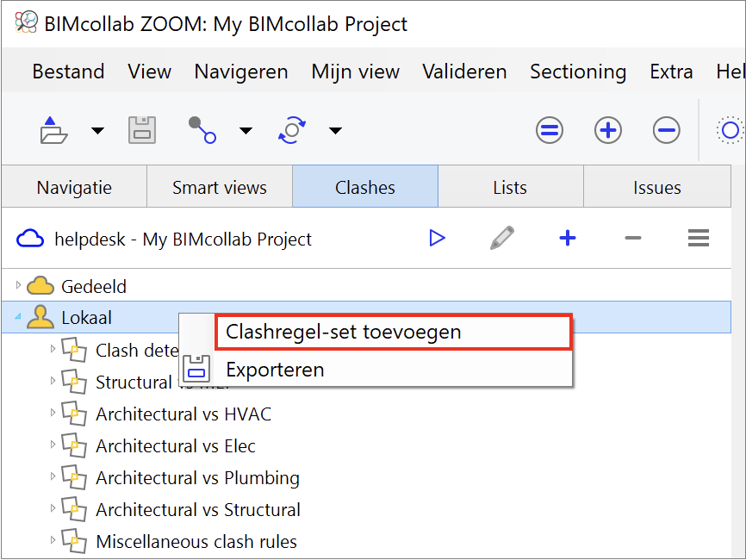This screenshot has width=746, height=560.
Task: Expand the Gedeeld tree node
Action: click(x=19, y=285)
